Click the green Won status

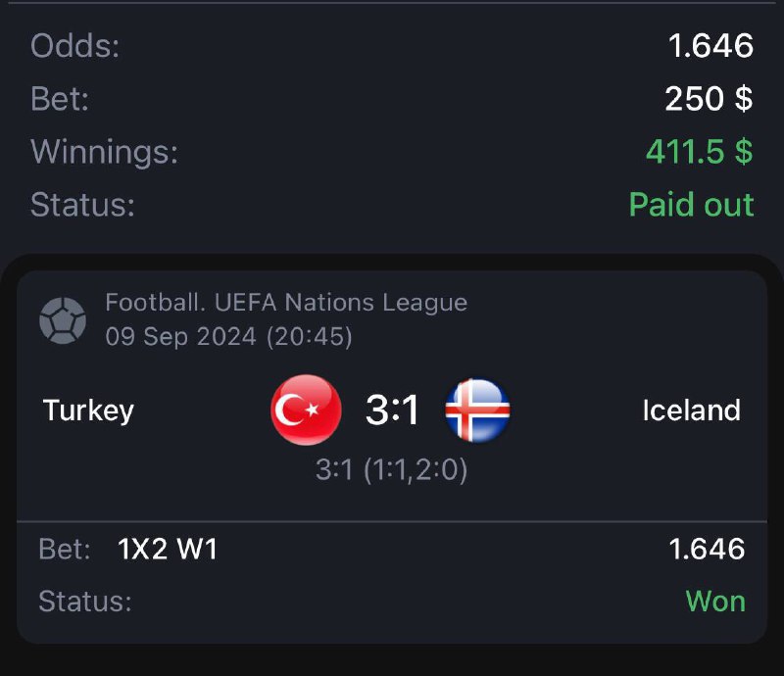coord(714,601)
